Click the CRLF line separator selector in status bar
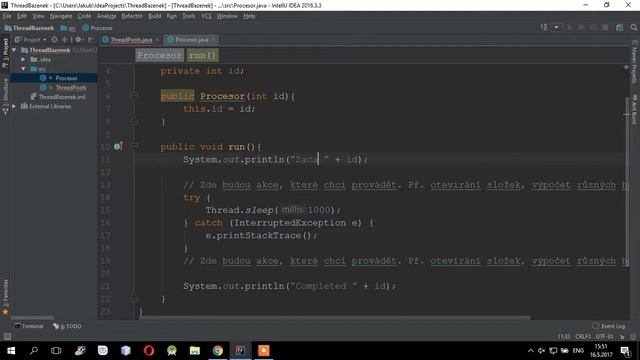The width and height of the screenshot is (640, 360). (583, 336)
